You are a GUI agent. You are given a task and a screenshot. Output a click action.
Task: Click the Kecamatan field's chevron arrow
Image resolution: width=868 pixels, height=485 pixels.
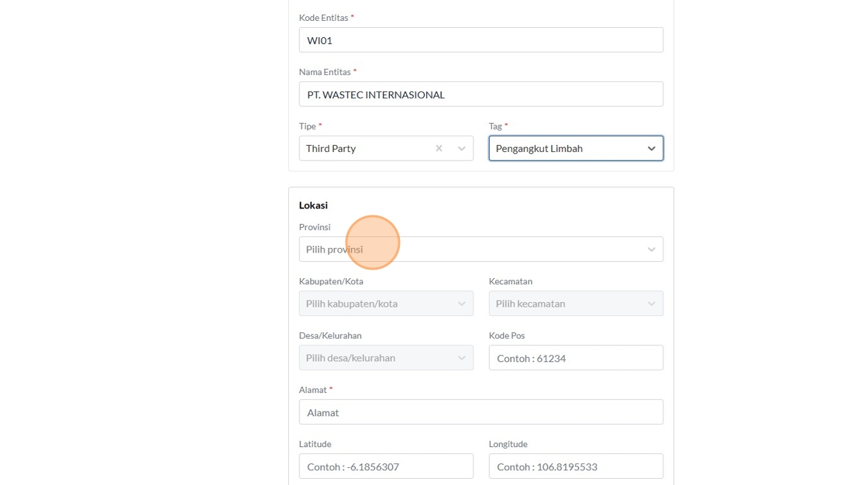(x=651, y=304)
